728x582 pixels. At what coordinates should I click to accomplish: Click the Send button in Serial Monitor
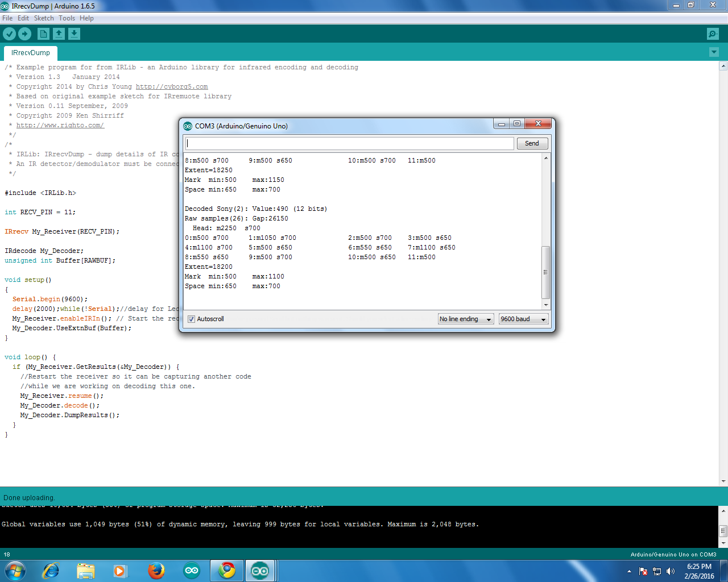pyautogui.click(x=532, y=143)
